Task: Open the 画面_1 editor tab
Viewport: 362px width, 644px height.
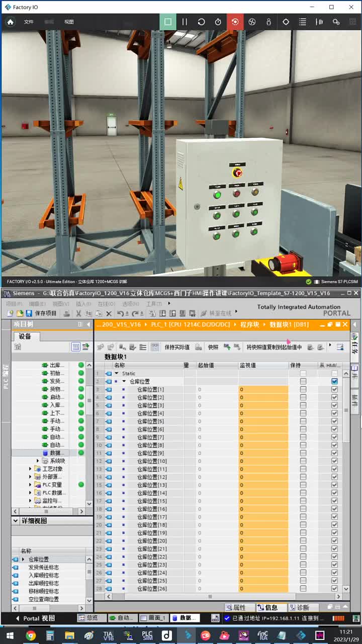Action: [x=154, y=618]
